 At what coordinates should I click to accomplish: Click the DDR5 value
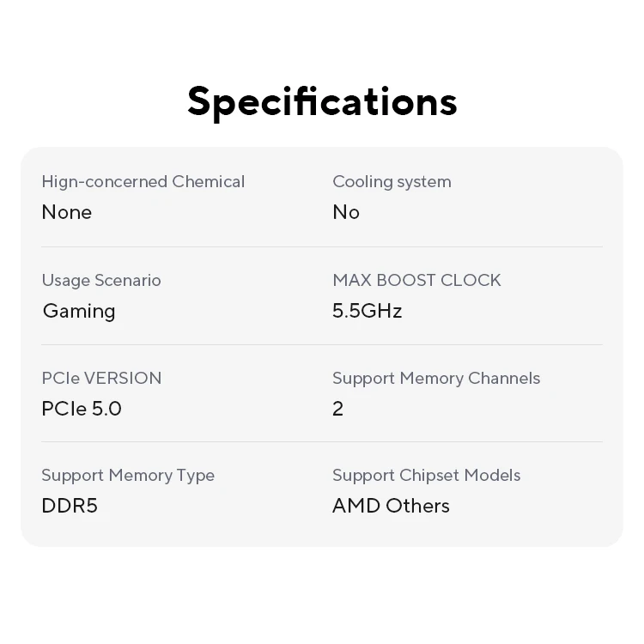70,506
